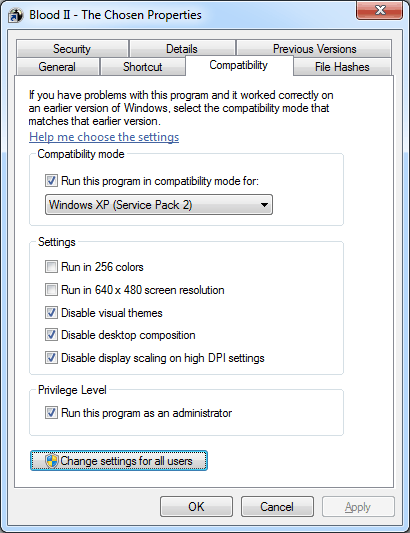Click the Cancel button
This screenshot has width=410, height=533.
(x=277, y=506)
